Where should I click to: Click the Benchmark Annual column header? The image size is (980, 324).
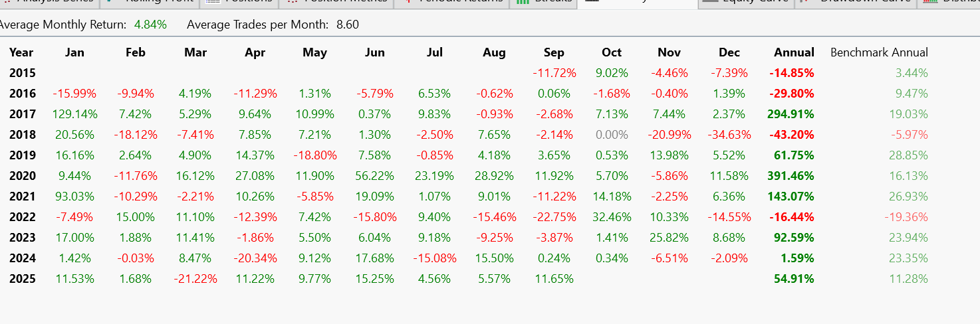[x=879, y=52]
